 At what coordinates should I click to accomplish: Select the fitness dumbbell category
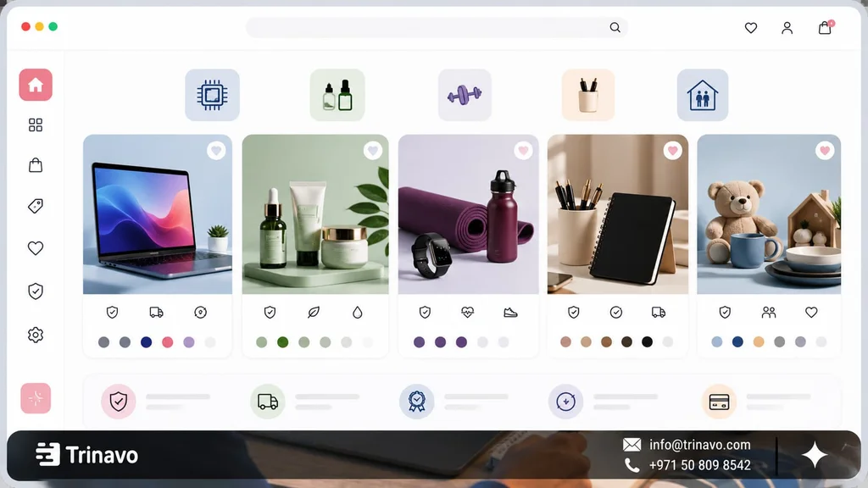pyautogui.click(x=465, y=95)
